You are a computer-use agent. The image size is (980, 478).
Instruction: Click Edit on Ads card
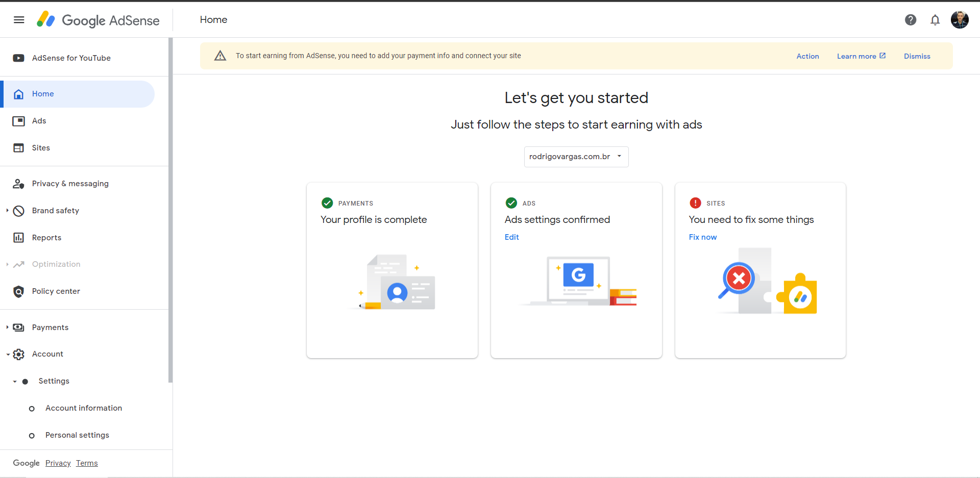click(x=511, y=237)
